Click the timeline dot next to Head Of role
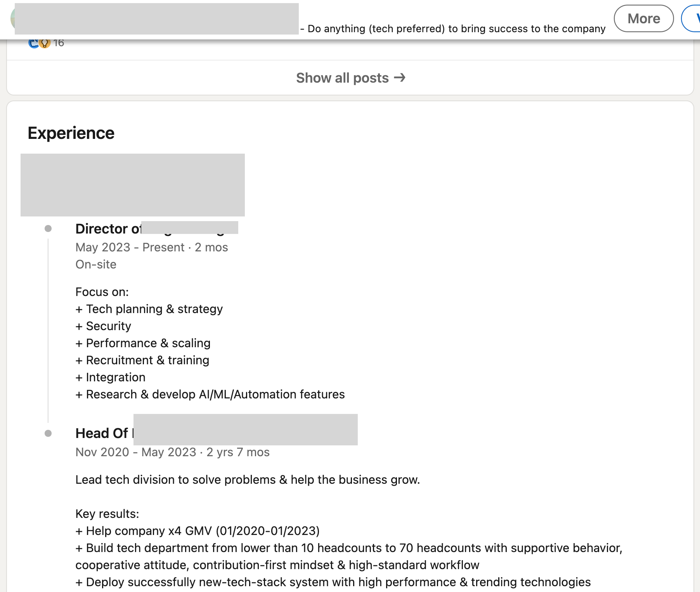The height and width of the screenshot is (592, 700). coord(48,432)
